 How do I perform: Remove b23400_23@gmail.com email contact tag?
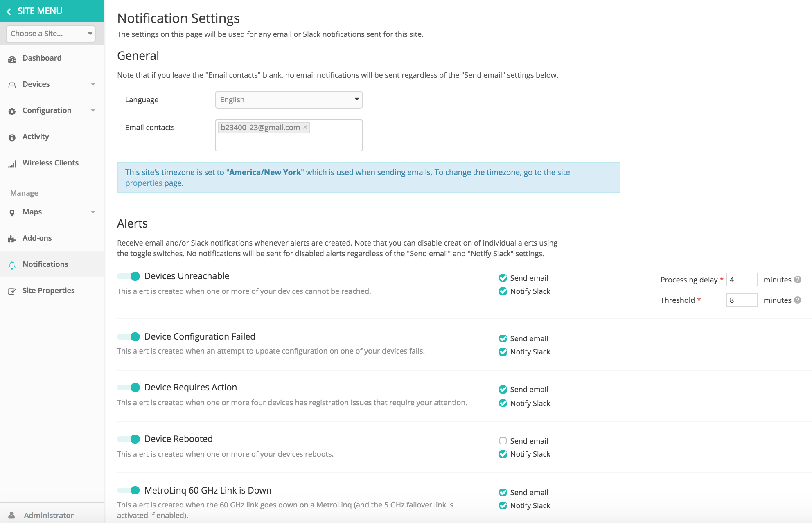[305, 127]
